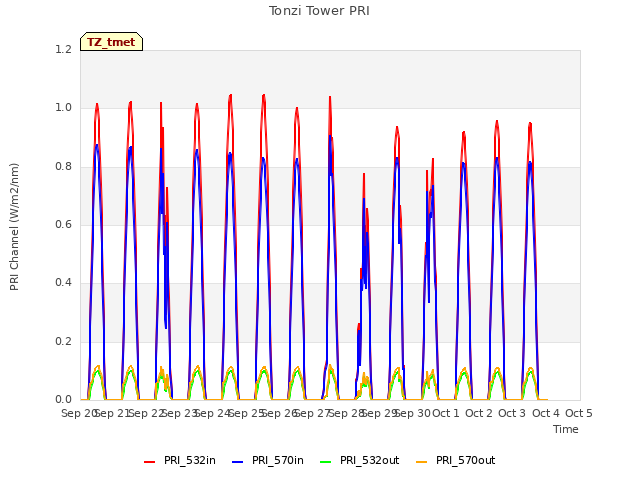This screenshot has width=640, height=480.
Task: Click the Oct 2 x-axis tick label
Action: (x=479, y=413)
